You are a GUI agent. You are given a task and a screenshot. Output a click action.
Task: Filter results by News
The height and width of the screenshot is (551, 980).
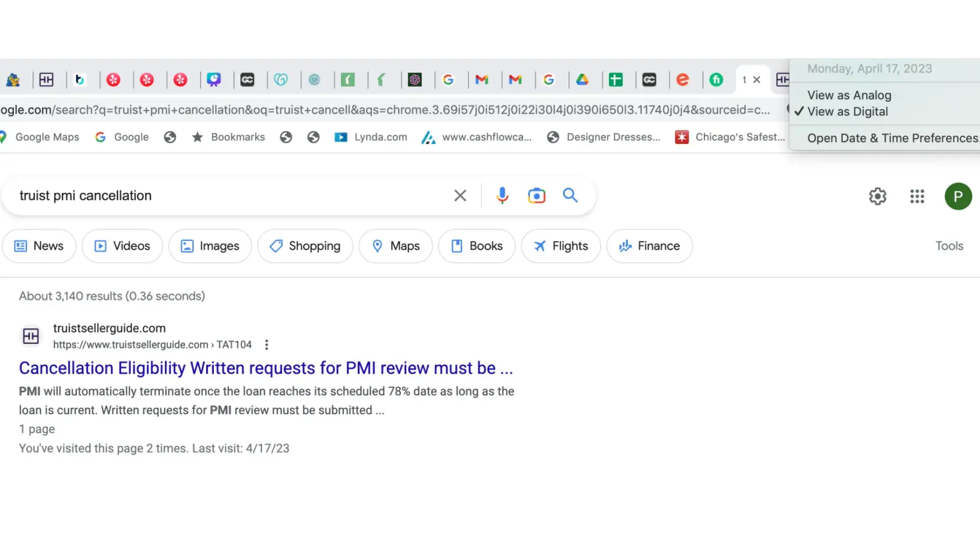[39, 246]
